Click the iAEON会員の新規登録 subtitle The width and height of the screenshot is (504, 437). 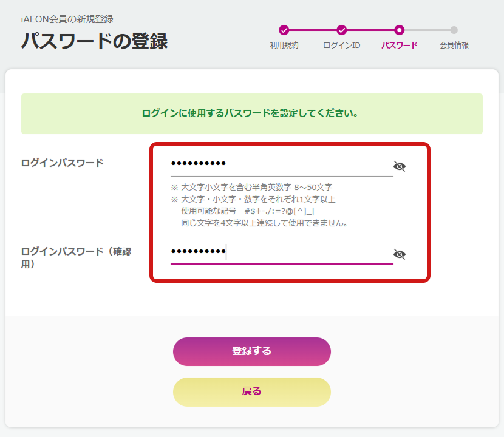click(x=67, y=19)
